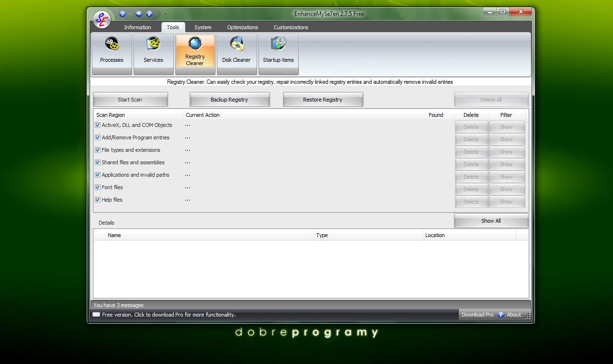Click the Current Action column header
Viewport: 613px width, 364px height.
pos(305,115)
